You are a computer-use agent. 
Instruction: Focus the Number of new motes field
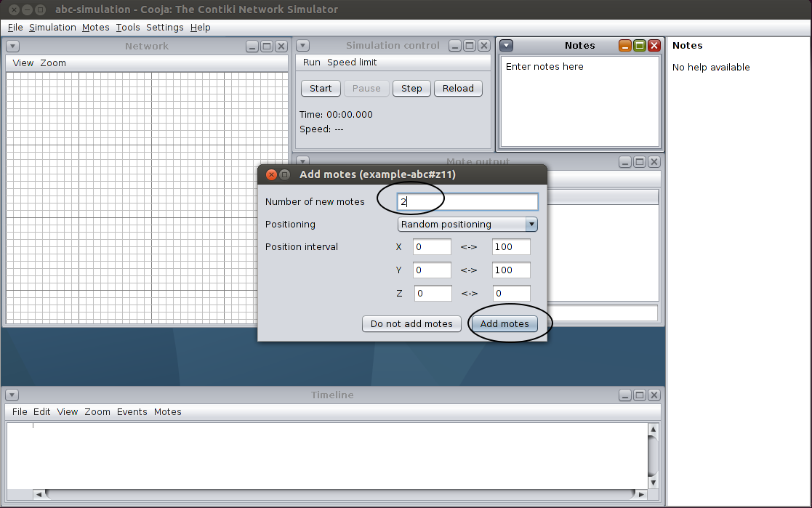point(467,202)
